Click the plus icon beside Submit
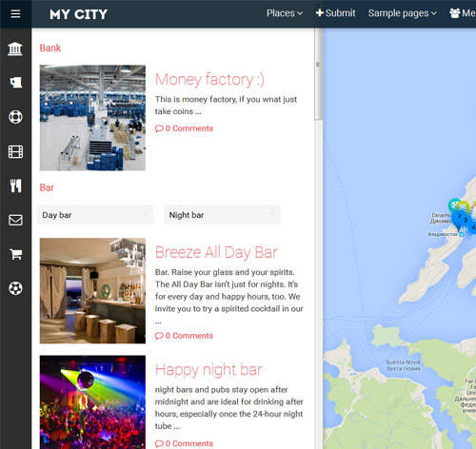Image resolution: width=476 pixels, height=449 pixels. tap(320, 12)
